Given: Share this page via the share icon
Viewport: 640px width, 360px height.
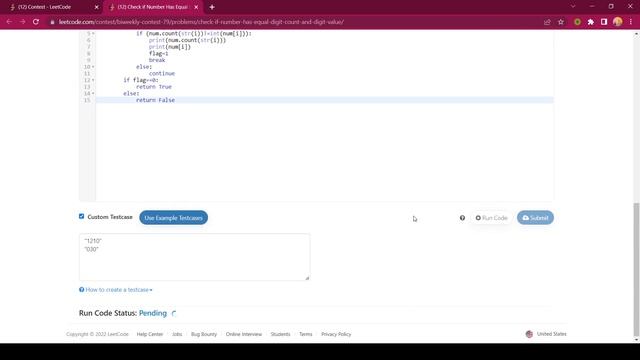Looking at the screenshot, I should coord(547,22).
